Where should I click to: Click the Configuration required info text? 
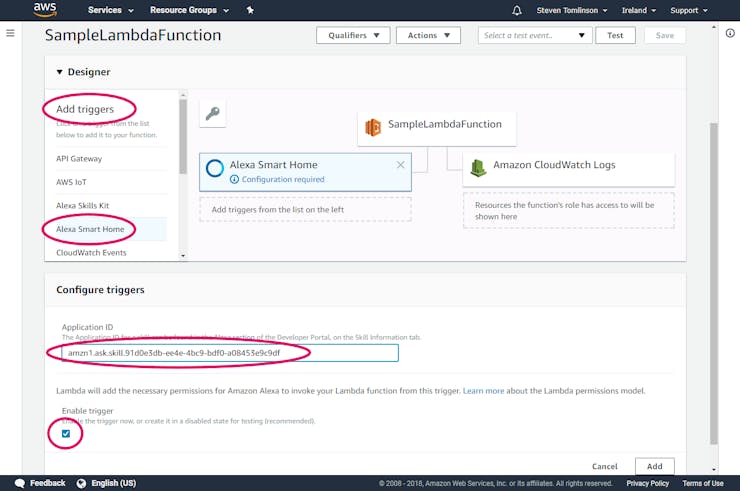tap(283, 179)
